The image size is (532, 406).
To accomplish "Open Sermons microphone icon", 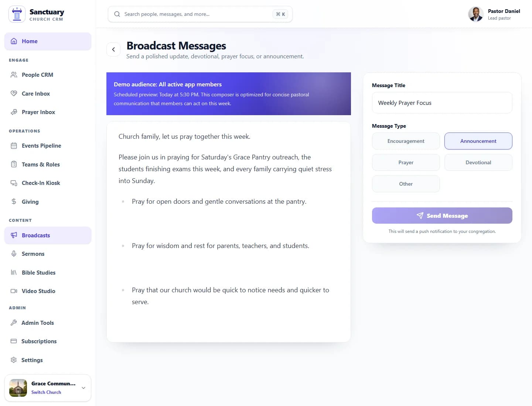I will point(14,254).
